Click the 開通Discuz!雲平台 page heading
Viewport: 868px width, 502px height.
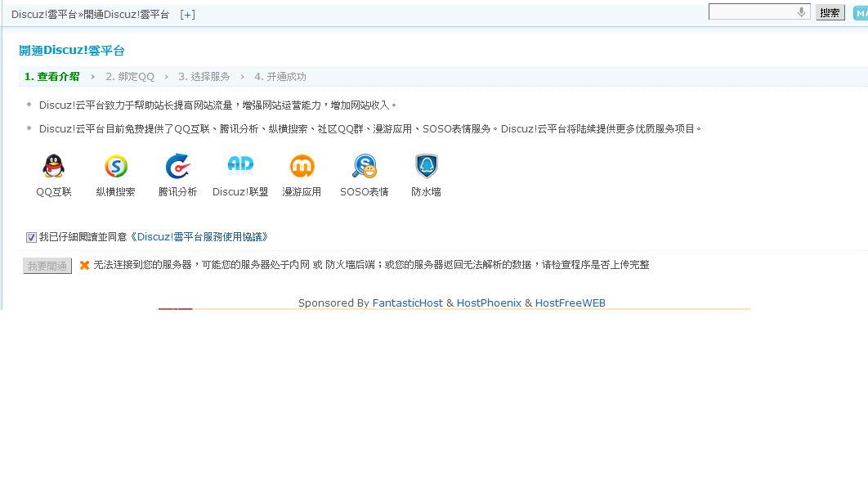click(x=72, y=51)
